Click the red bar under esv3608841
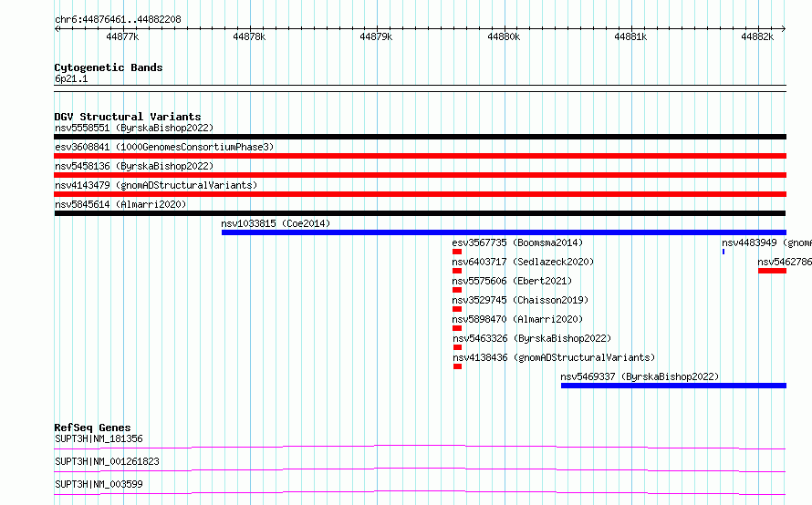812x505 pixels. [x=420, y=156]
